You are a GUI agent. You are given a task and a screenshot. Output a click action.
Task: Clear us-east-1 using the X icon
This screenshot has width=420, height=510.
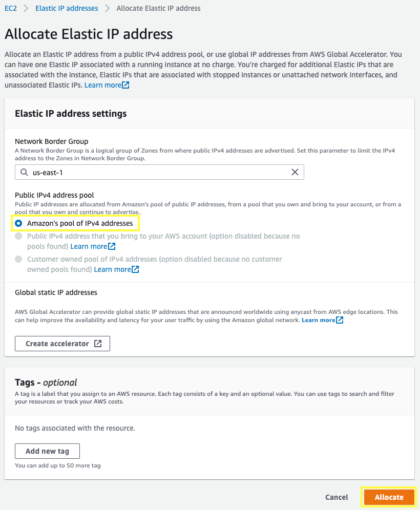[x=295, y=172]
